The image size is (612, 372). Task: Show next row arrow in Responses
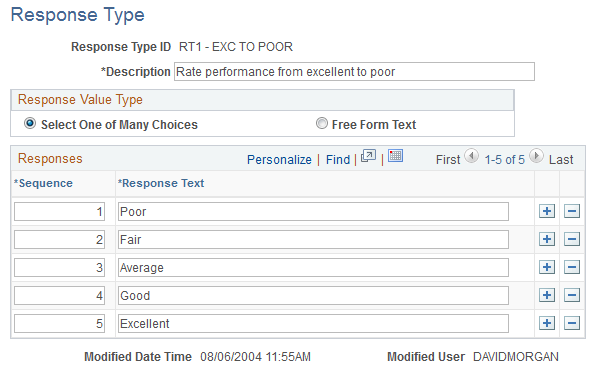click(536, 156)
